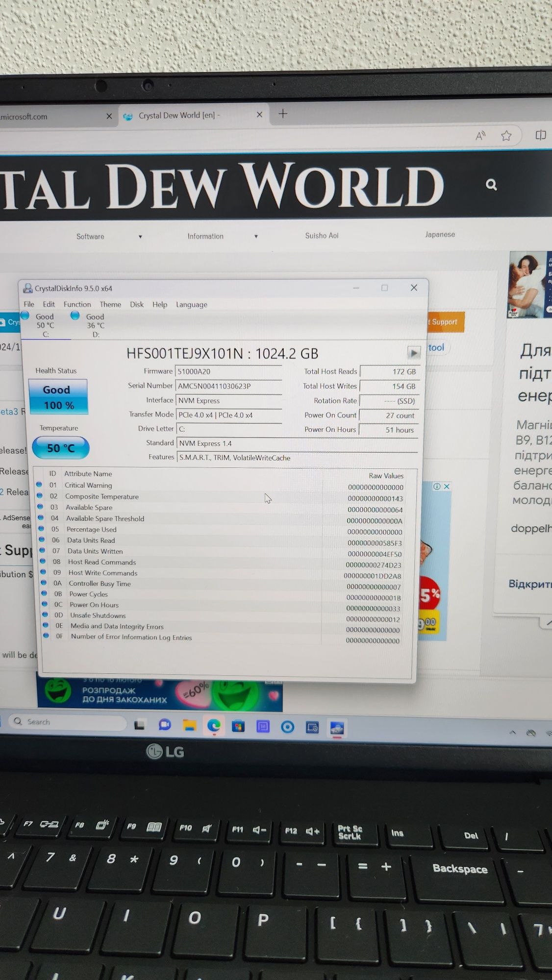Add page to favorites with star icon
The height and width of the screenshot is (980, 552).
pos(506,136)
